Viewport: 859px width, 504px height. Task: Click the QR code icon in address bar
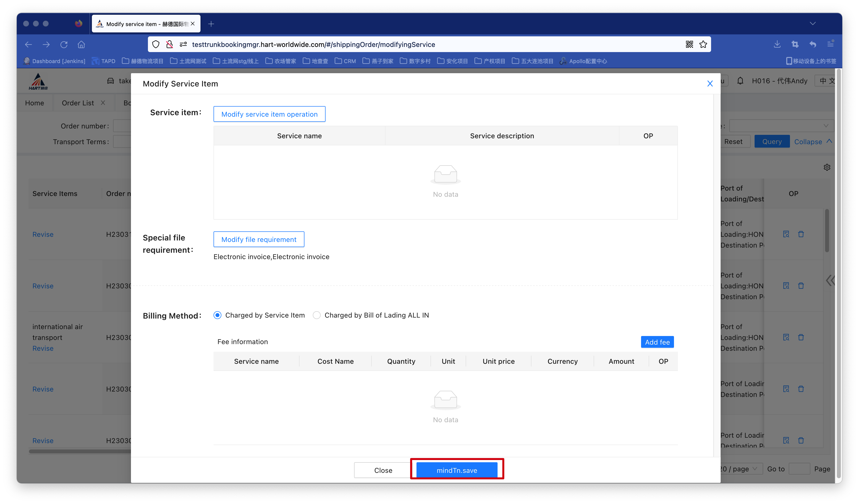[x=689, y=44]
